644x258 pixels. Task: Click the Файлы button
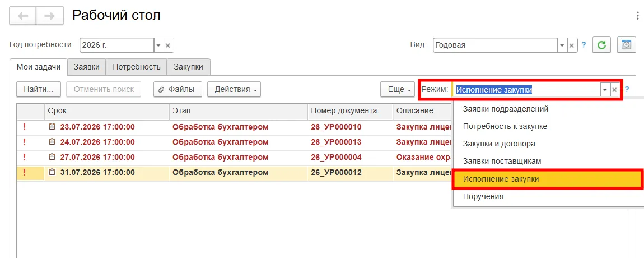point(178,89)
